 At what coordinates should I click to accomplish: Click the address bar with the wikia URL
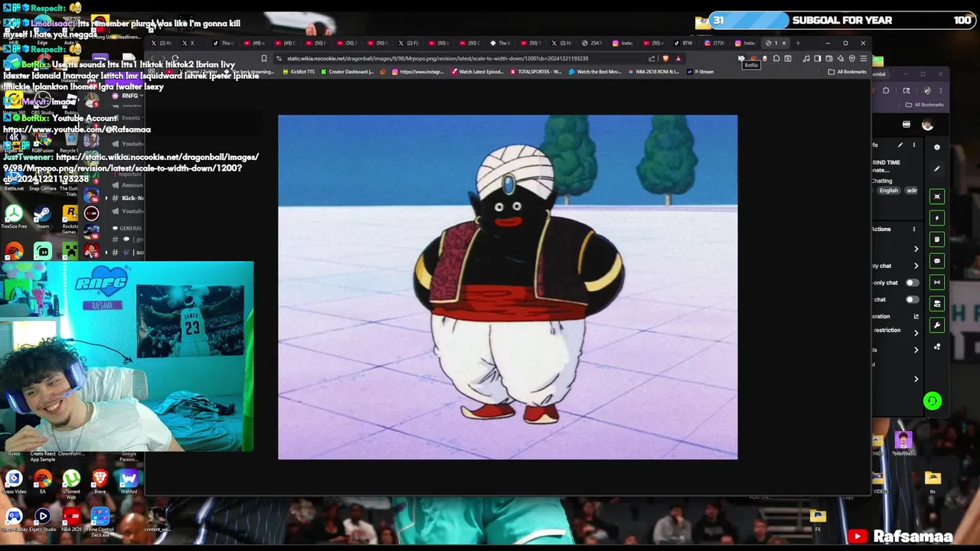point(459,58)
